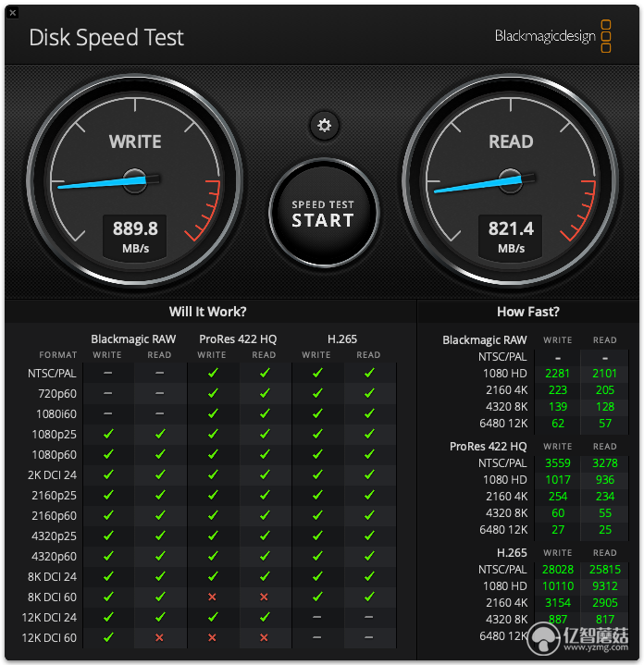Click green check for H.265 read at NTSC/PAL
This screenshot has height=665, width=644.
(x=369, y=373)
